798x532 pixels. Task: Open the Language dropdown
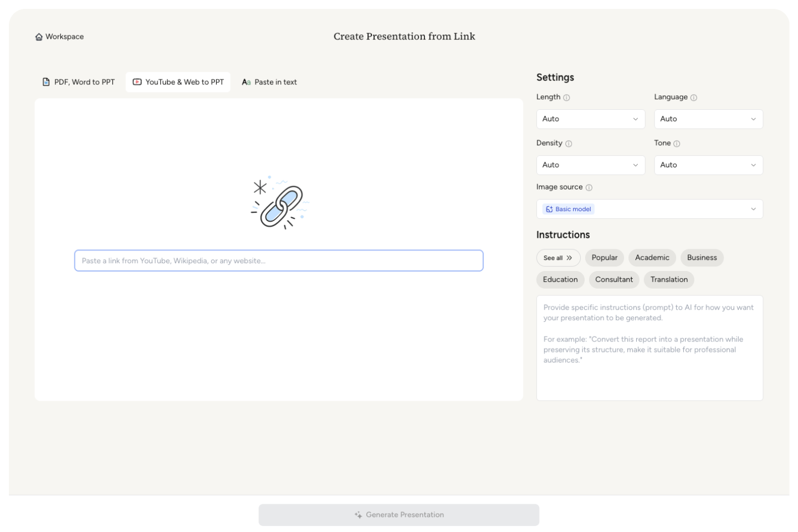click(708, 119)
